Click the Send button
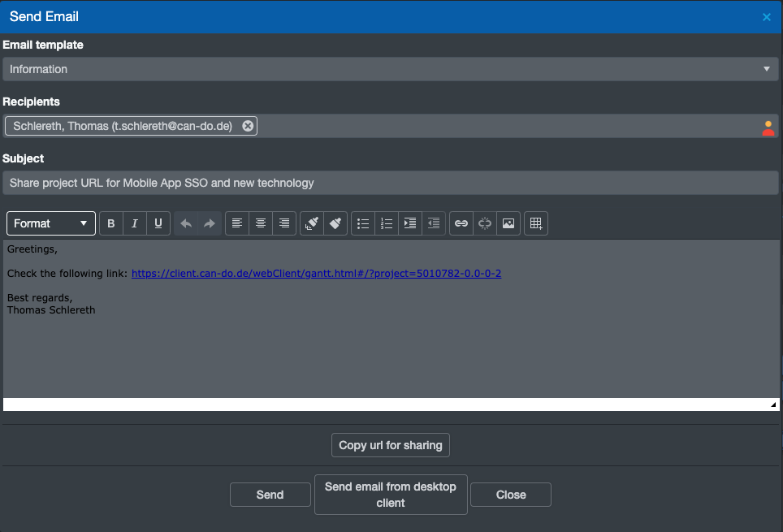This screenshot has height=532, width=783. [270, 495]
